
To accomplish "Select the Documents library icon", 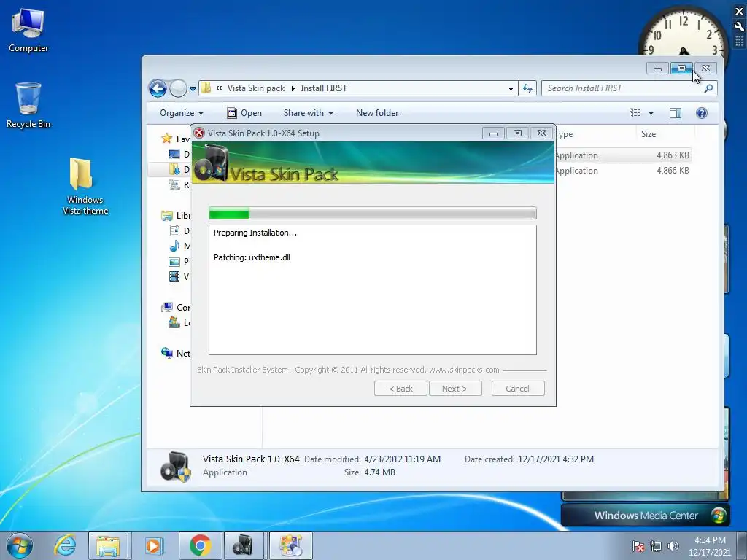I will click(175, 231).
